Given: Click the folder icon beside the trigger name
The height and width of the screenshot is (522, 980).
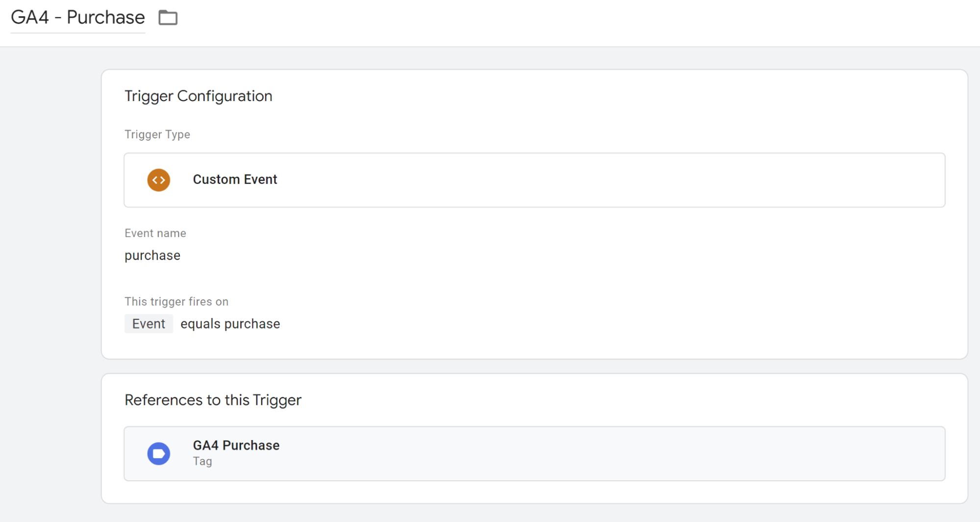Looking at the screenshot, I should pos(168,18).
